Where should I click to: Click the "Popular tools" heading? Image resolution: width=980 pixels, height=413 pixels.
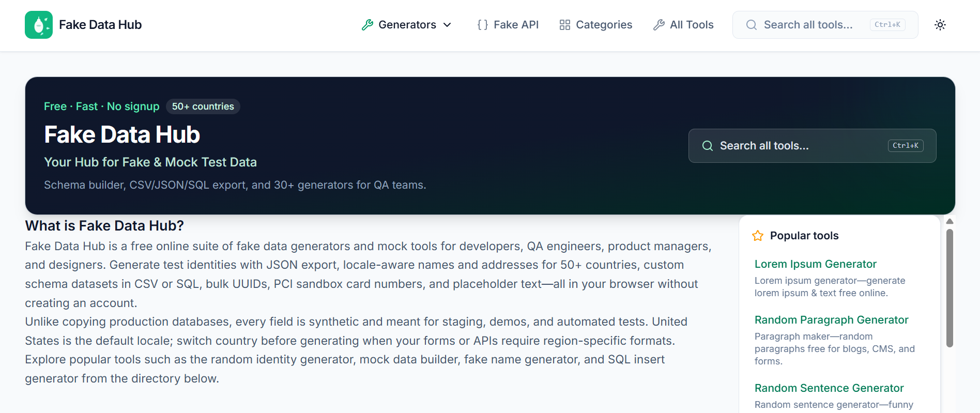click(x=804, y=236)
